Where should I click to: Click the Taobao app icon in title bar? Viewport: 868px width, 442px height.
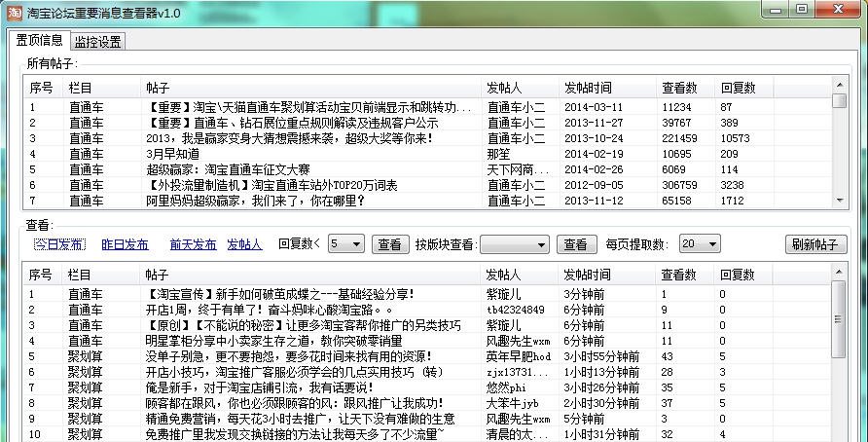click(x=14, y=14)
